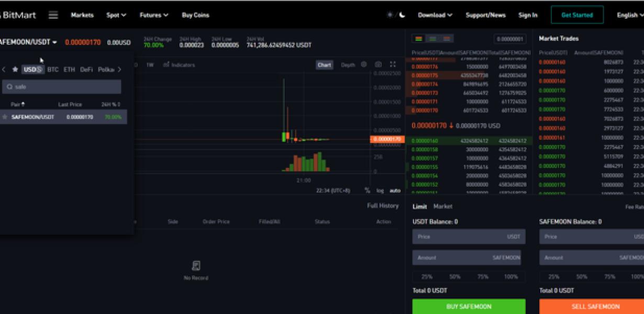Open the Spot dropdown menu
The image size is (644, 314).
[116, 15]
